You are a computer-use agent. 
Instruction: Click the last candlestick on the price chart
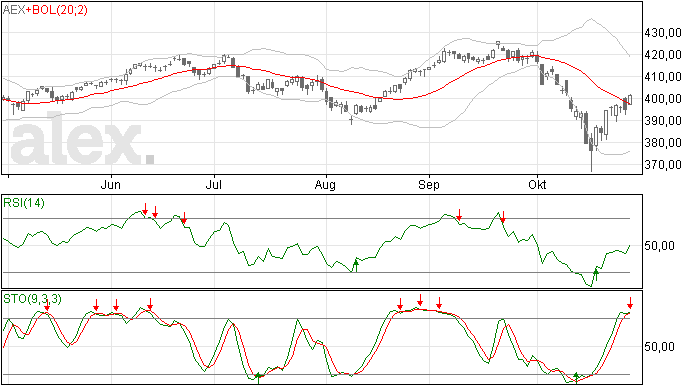630,100
